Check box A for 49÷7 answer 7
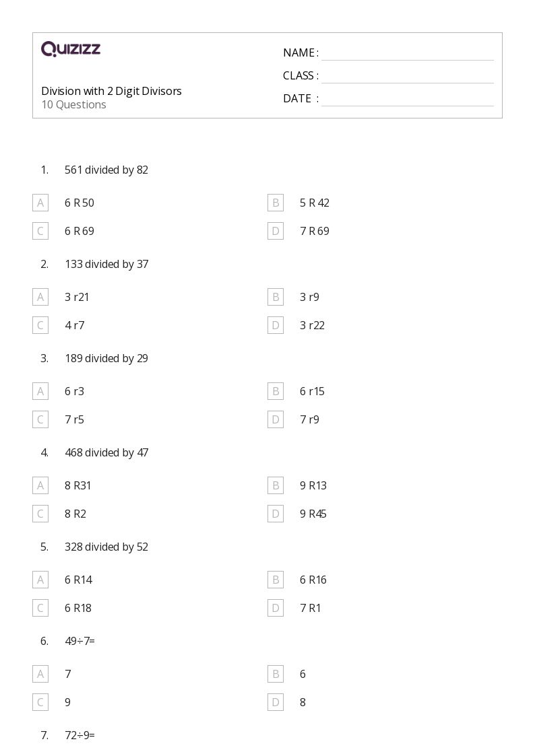The image size is (535, 756). (40, 674)
